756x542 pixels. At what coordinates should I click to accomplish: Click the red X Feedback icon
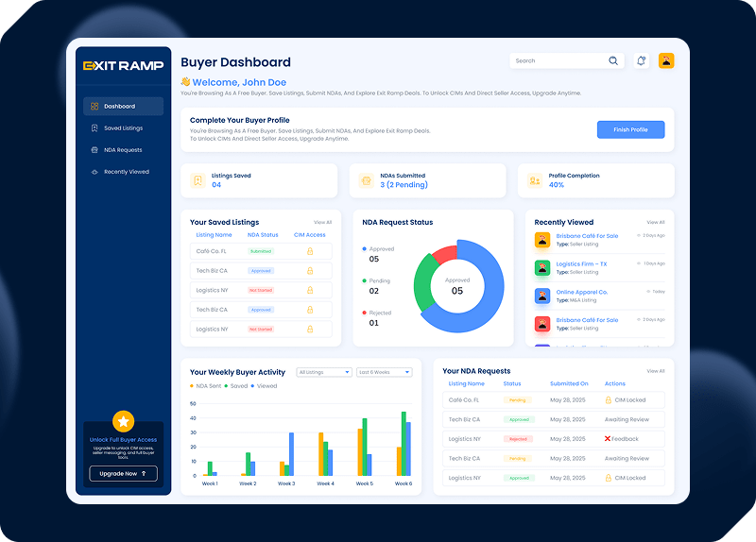608,439
